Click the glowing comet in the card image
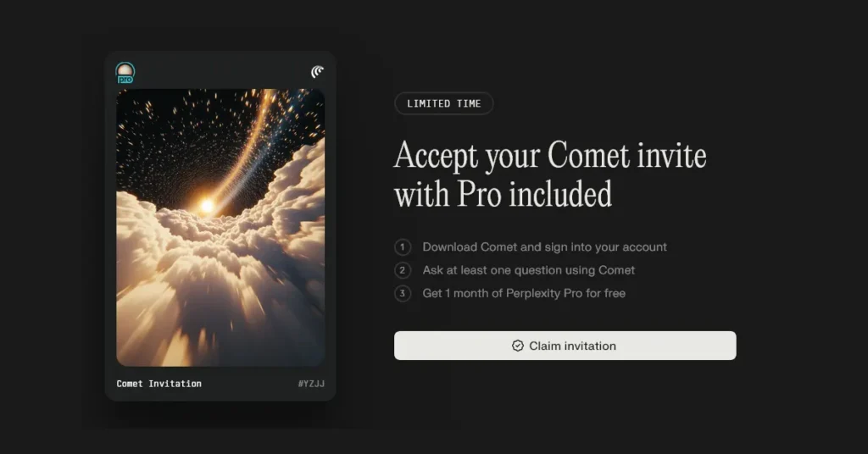868x454 pixels. 207,206
